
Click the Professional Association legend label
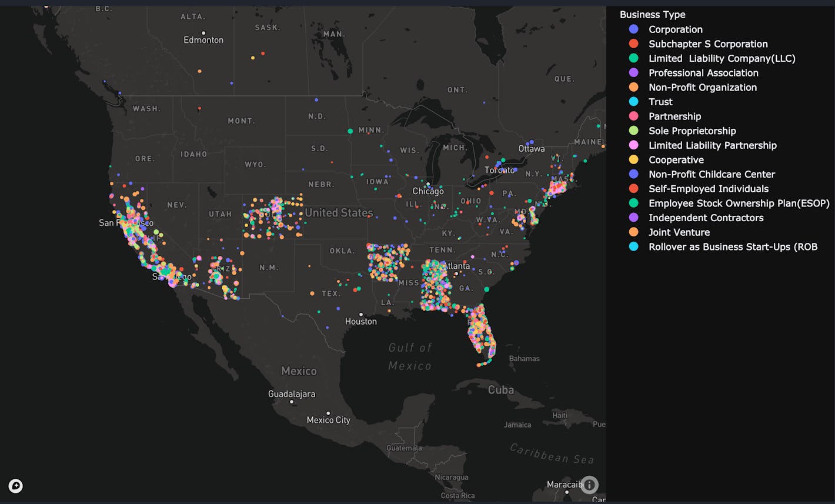[x=703, y=72]
